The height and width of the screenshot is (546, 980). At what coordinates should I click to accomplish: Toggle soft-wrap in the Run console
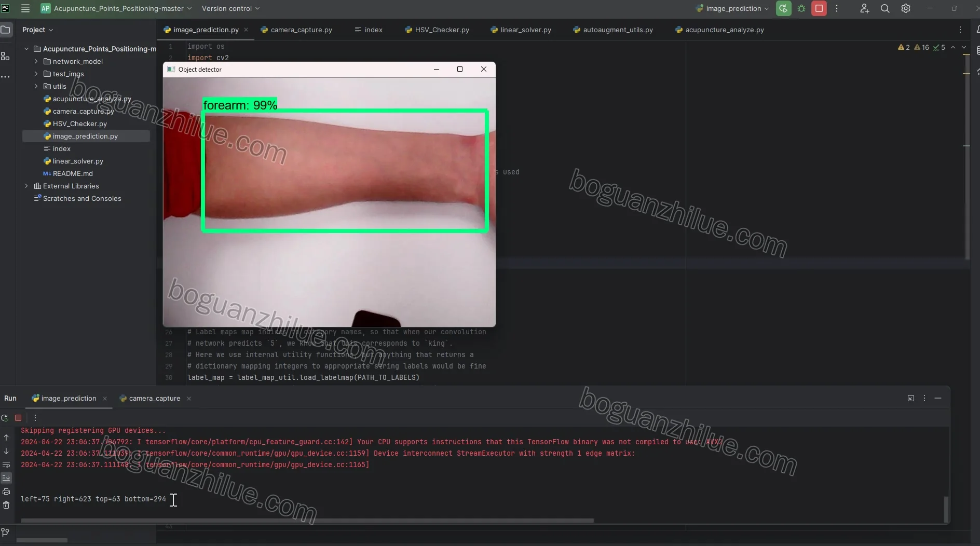coord(6,465)
